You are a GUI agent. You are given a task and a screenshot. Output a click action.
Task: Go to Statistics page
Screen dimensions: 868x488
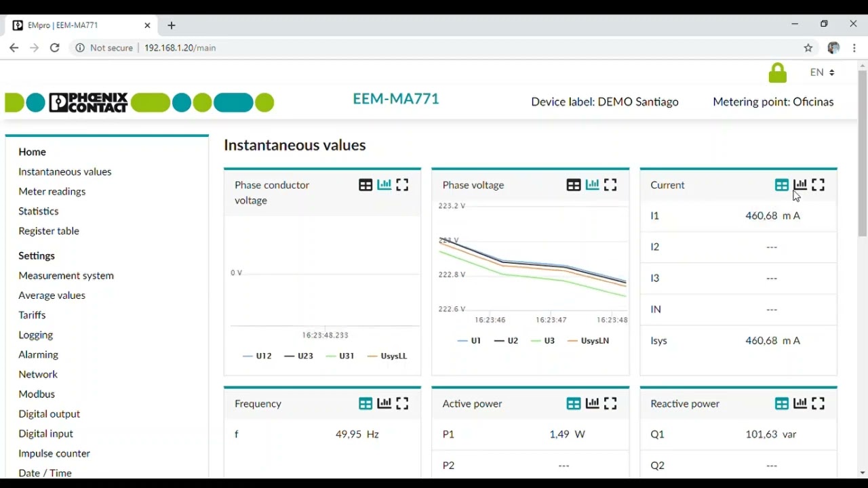pyautogui.click(x=39, y=211)
